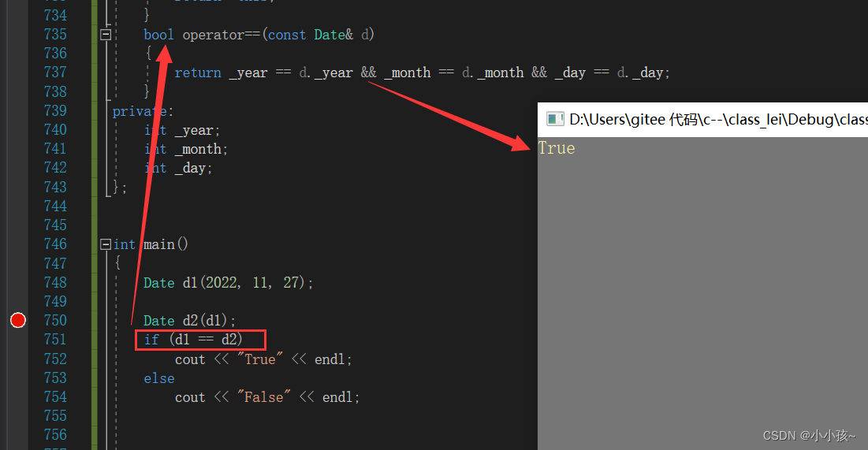Click the return keyword on line 737
The image size is (868, 450).
(198, 73)
